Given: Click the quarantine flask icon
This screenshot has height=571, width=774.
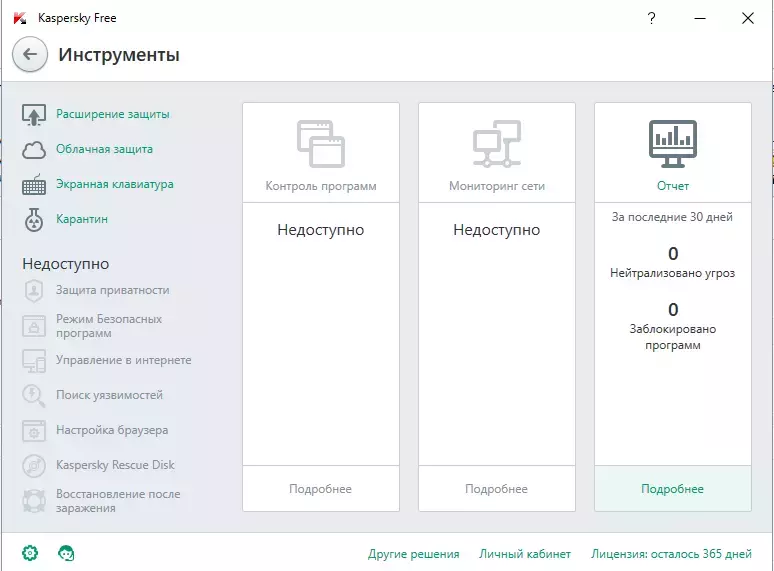Looking at the screenshot, I should click(x=34, y=220).
